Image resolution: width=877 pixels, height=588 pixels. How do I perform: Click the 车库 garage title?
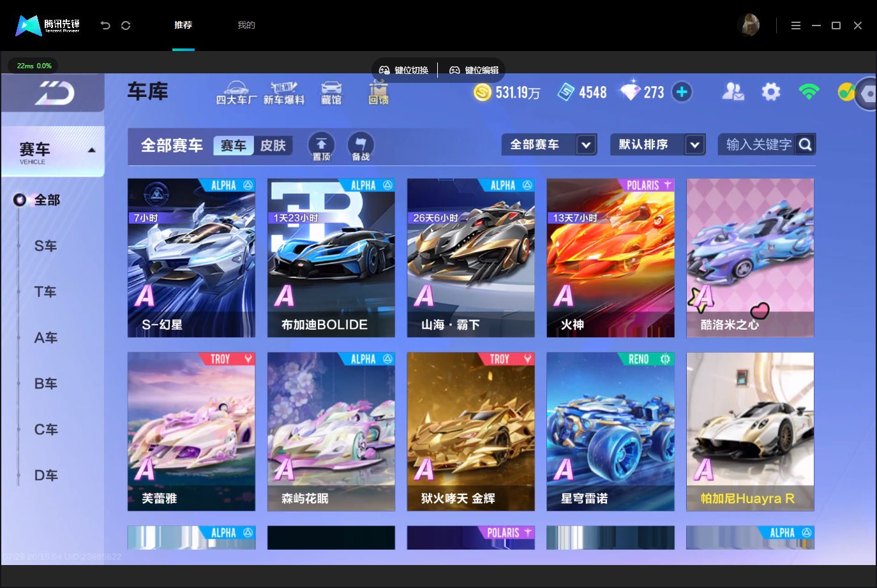point(148,92)
